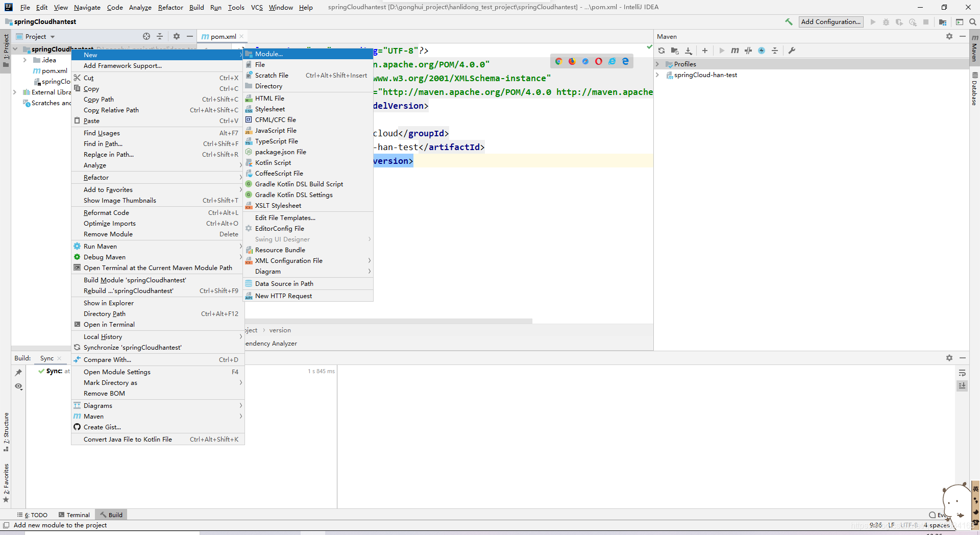980x535 pixels.
Task: Toggle the 2: Favorites side tab
Action: [x=6, y=482]
